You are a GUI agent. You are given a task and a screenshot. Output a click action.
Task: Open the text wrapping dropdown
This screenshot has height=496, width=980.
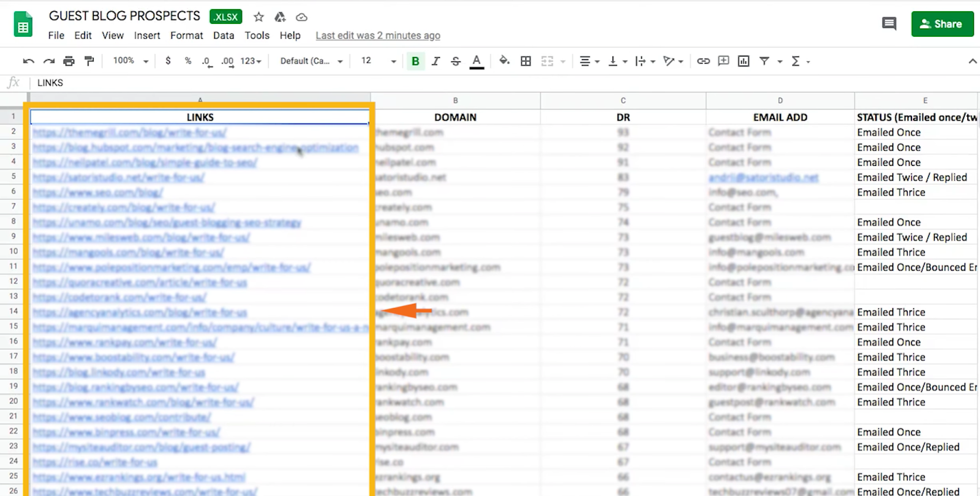coord(645,61)
